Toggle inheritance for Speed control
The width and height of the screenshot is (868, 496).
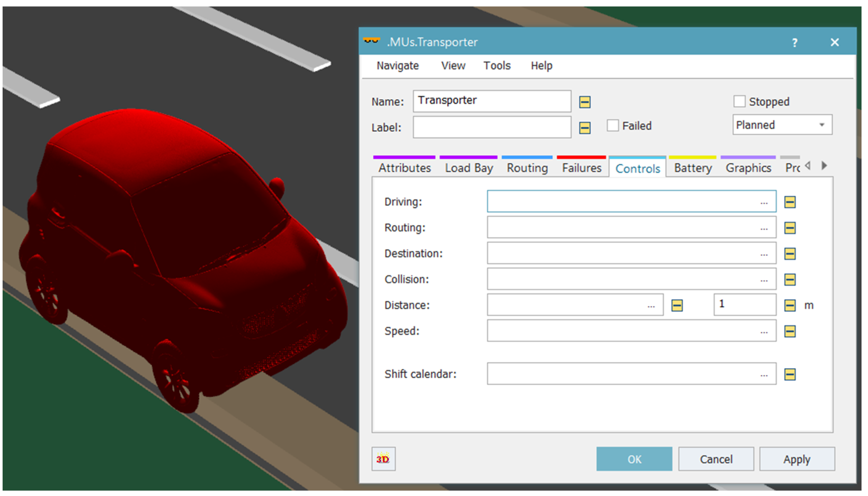pyautogui.click(x=790, y=331)
